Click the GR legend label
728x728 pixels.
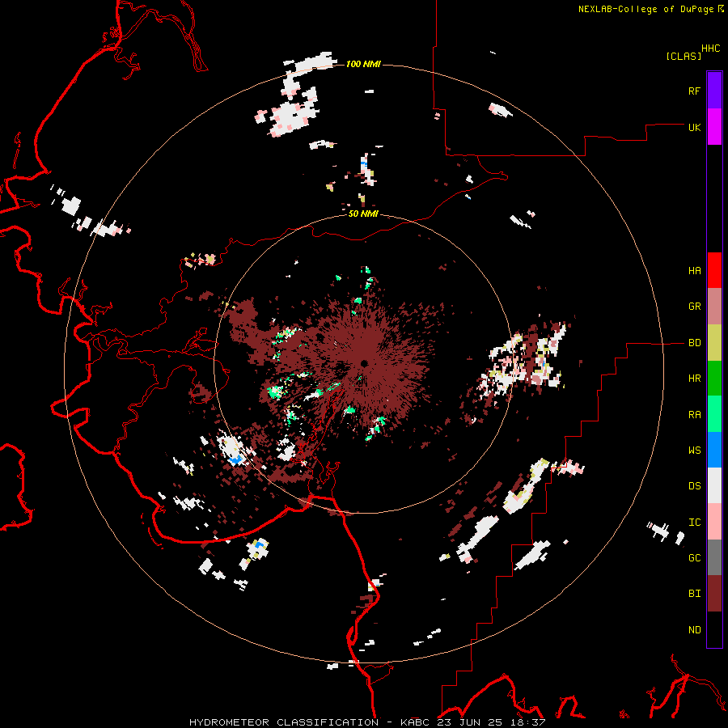(x=694, y=307)
